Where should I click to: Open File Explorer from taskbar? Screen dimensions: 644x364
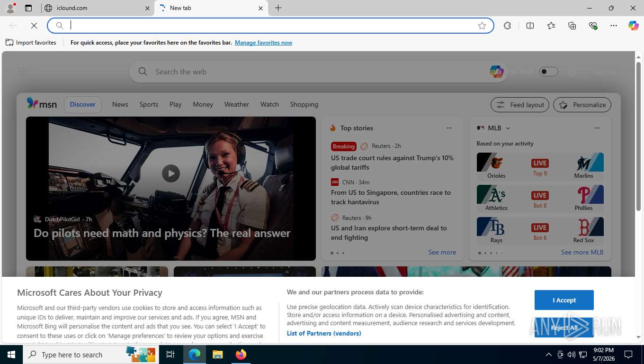pyautogui.click(x=217, y=355)
